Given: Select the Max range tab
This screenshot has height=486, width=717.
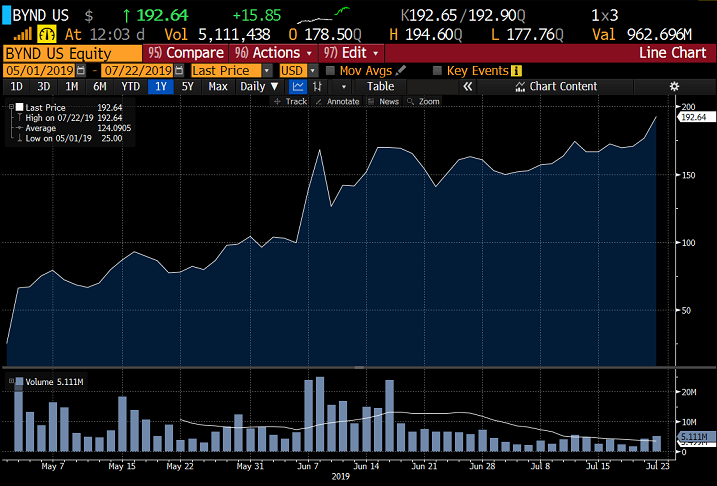Looking at the screenshot, I should [x=218, y=86].
